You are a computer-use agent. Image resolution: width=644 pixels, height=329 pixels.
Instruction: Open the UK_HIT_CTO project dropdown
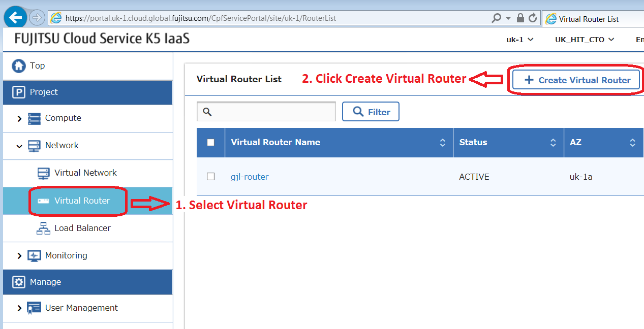[585, 40]
